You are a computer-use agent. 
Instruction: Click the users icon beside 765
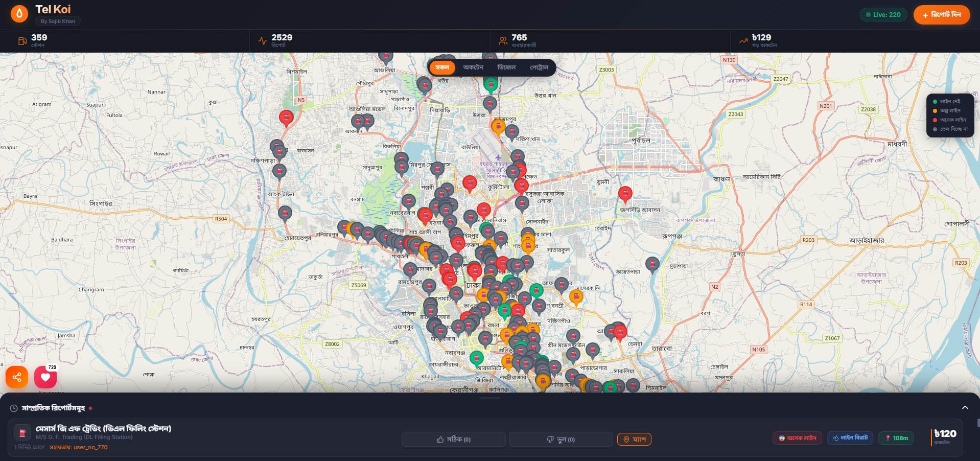[503, 41]
